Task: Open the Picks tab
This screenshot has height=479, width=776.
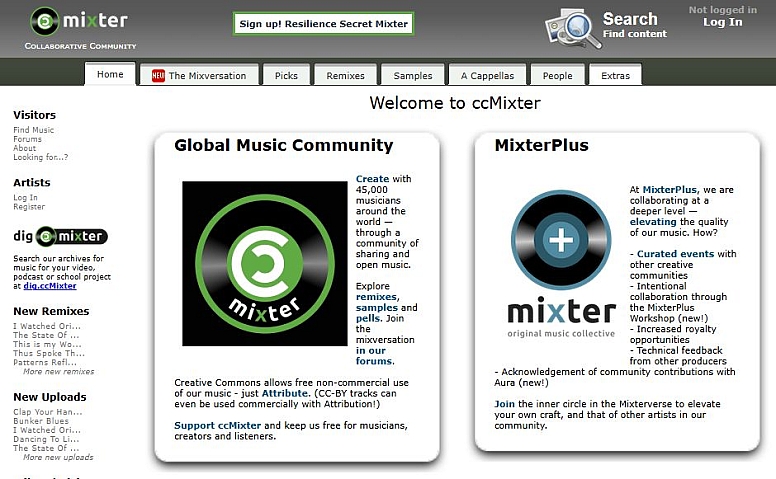Action: coord(286,75)
